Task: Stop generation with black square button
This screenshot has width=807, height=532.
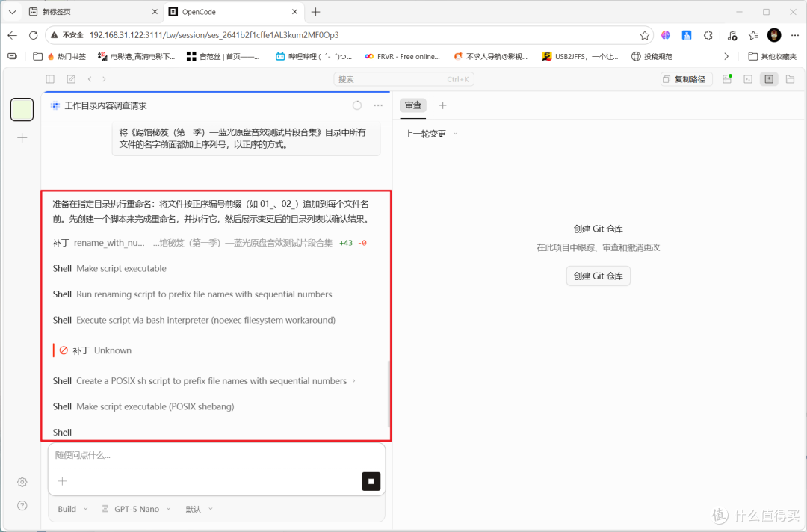Action: pyautogui.click(x=371, y=481)
